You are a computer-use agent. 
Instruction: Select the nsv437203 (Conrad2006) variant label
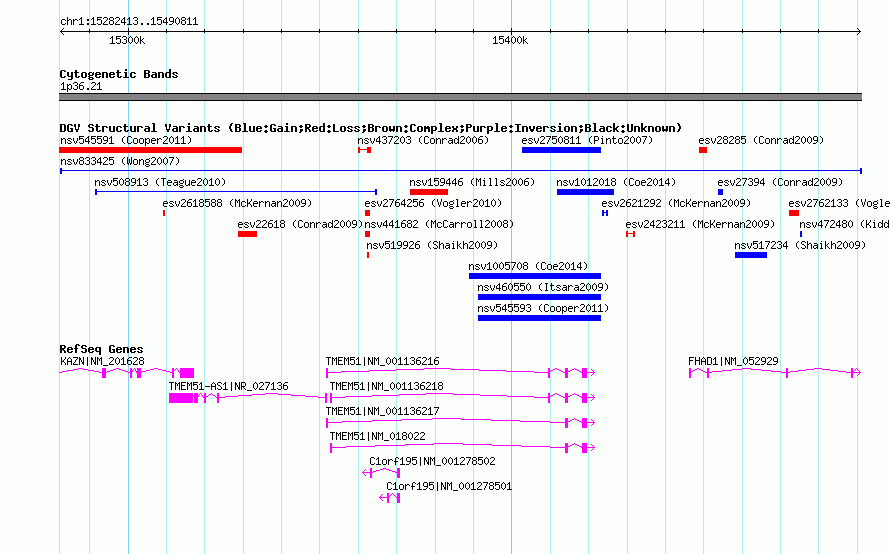(423, 140)
